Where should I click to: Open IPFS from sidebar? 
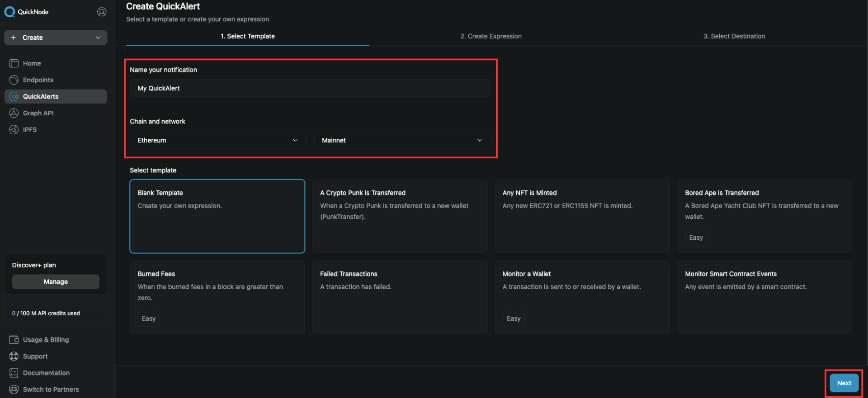(56, 130)
